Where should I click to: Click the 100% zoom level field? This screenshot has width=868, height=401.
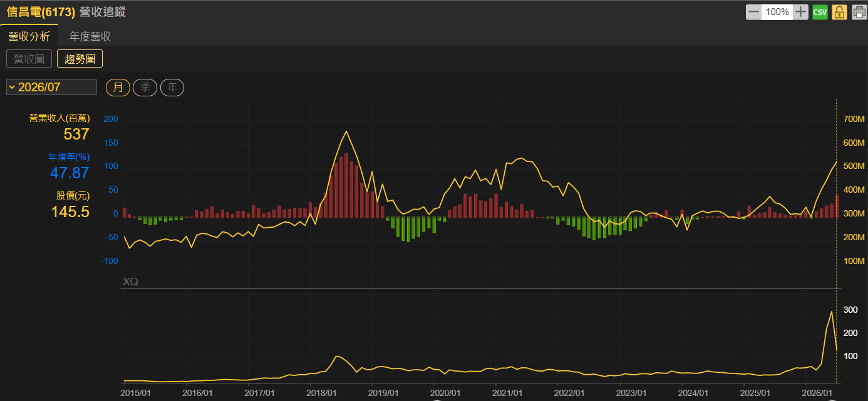777,12
